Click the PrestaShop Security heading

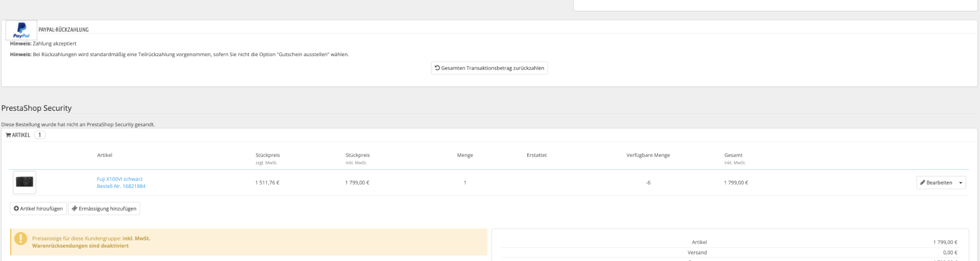tap(36, 108)
